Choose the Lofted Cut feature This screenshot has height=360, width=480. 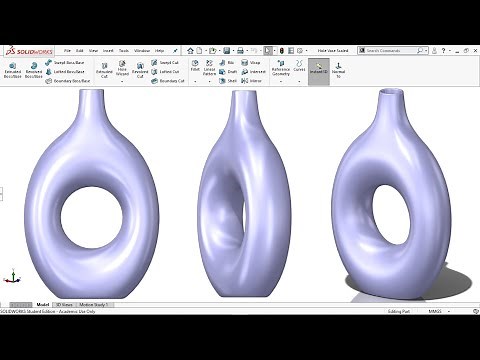pyautogui.click(x=165, y=72)
